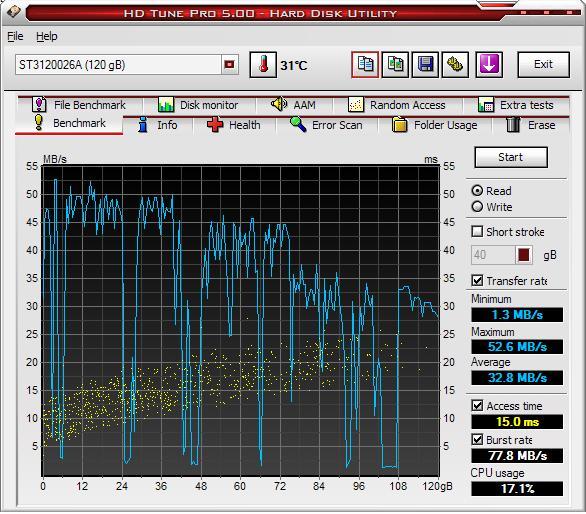Open options with the gears icon
586x514 pixels.
pos(455,65)
